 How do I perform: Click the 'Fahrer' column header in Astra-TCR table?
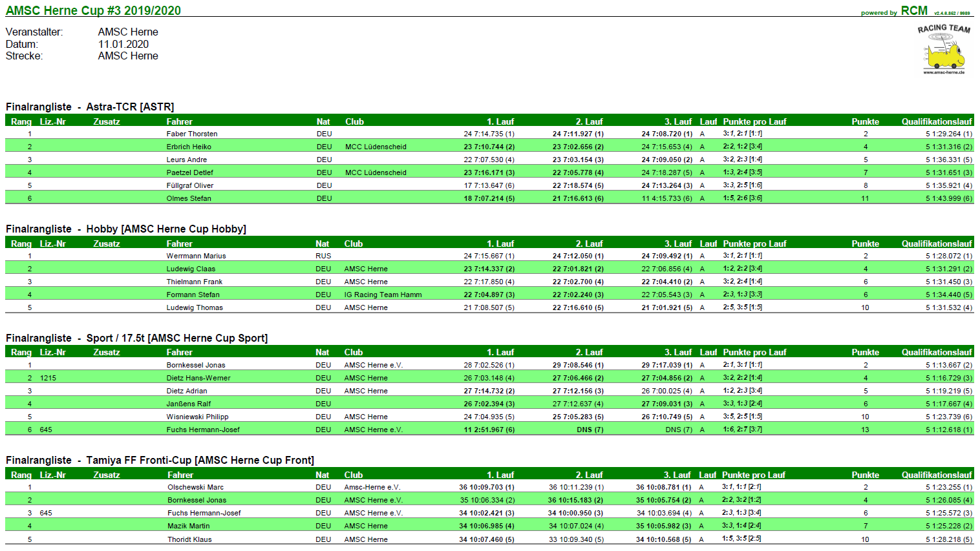point(179,121)
